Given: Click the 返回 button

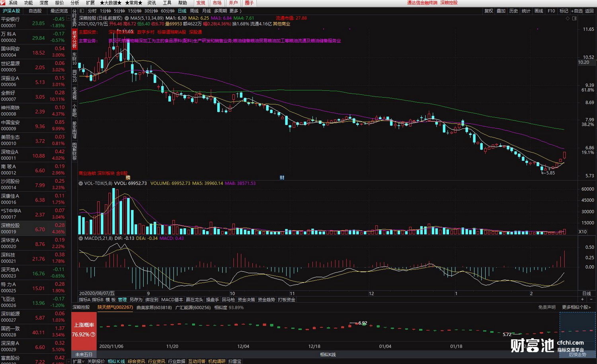Looking at the screenshot, I should point(589,11).
